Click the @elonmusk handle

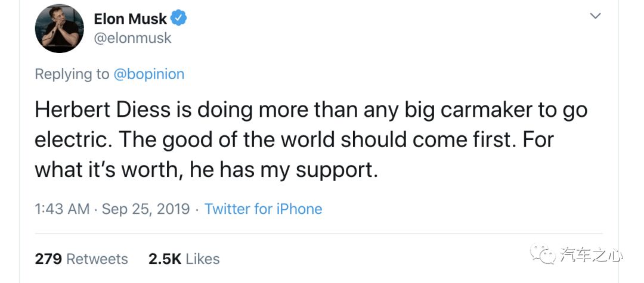(132, 38)
